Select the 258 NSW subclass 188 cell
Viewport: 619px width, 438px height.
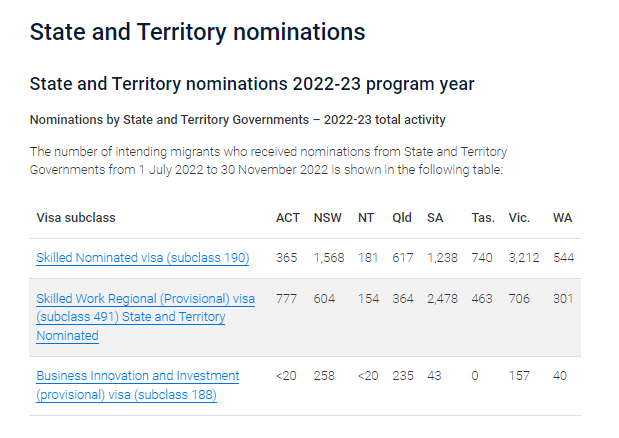[324, 376]
